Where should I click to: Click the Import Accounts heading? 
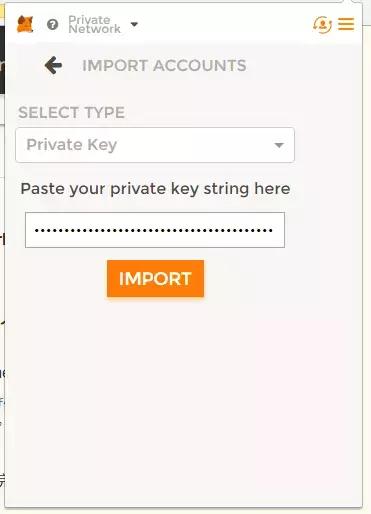pos(164,65)
